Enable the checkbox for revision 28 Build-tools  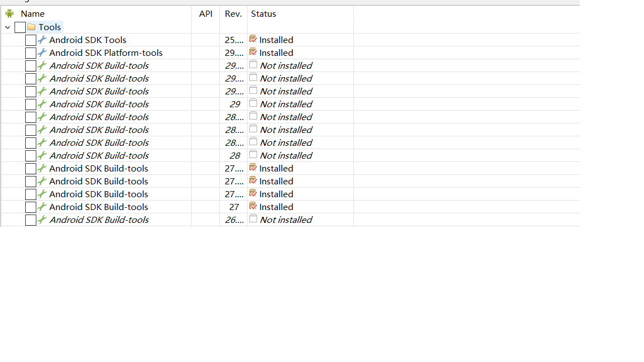[31, 155]
